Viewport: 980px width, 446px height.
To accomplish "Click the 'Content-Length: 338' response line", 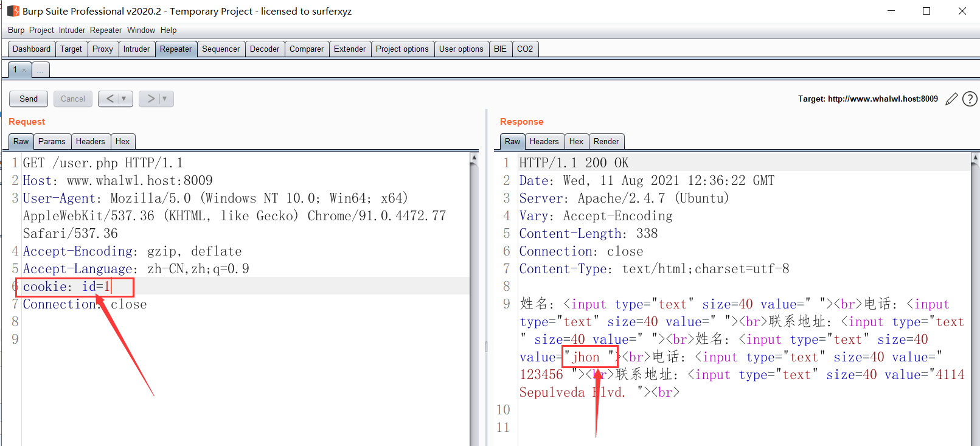I will pos(588,234).
